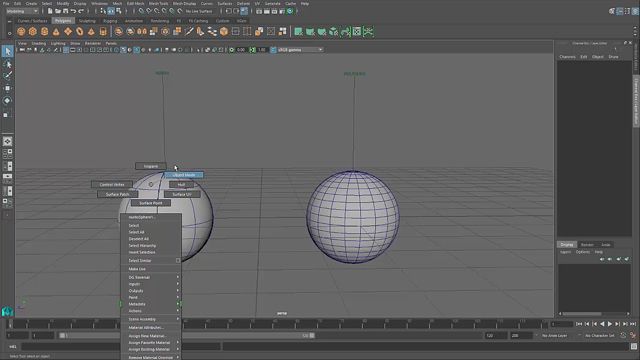Screen dimensions: 640x360
Task: Click the Redo arrow icon
Action: [81, 11]
